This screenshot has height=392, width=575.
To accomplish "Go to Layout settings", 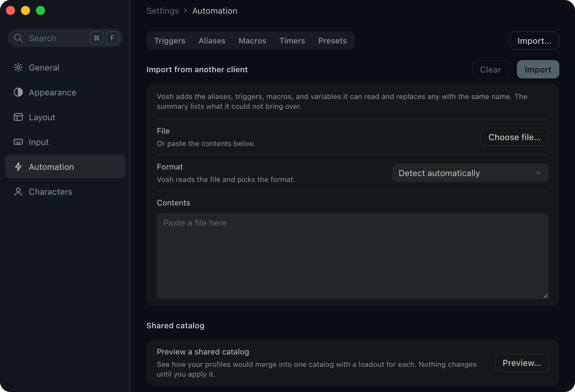I will pos(65,117).
